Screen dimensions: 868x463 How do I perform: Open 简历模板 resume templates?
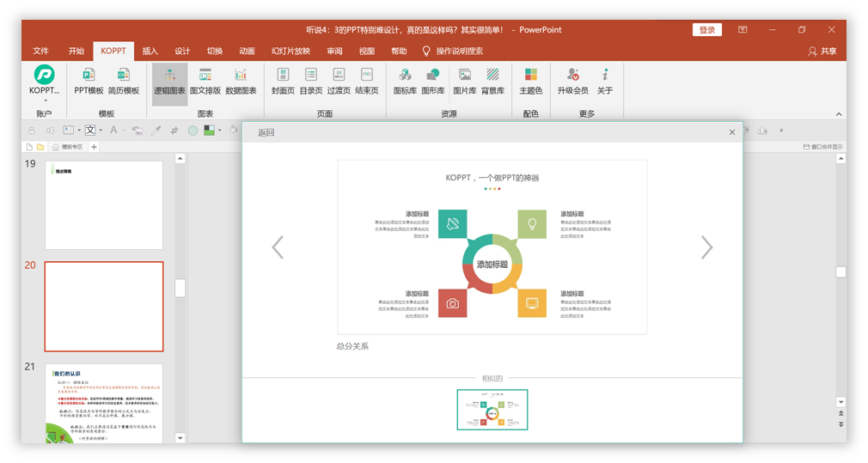point(124,81)
